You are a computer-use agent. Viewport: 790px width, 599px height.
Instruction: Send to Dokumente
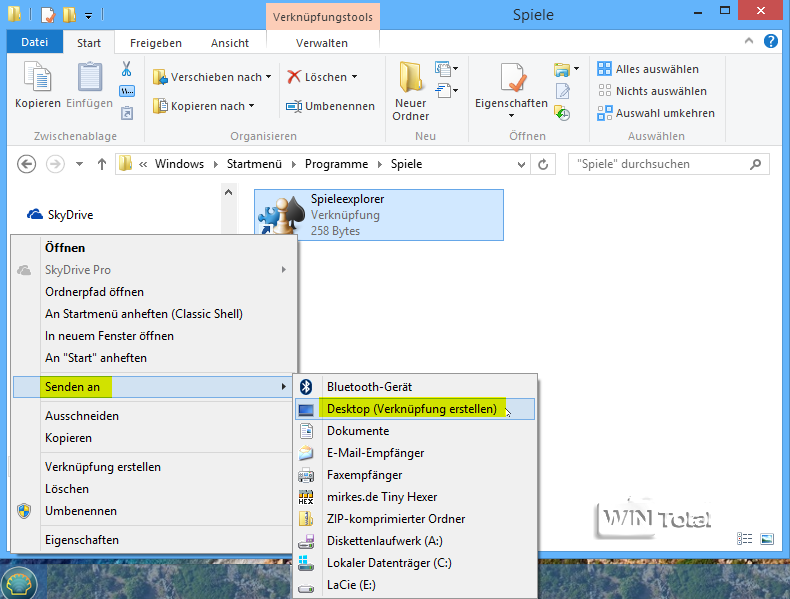[415, 431]
